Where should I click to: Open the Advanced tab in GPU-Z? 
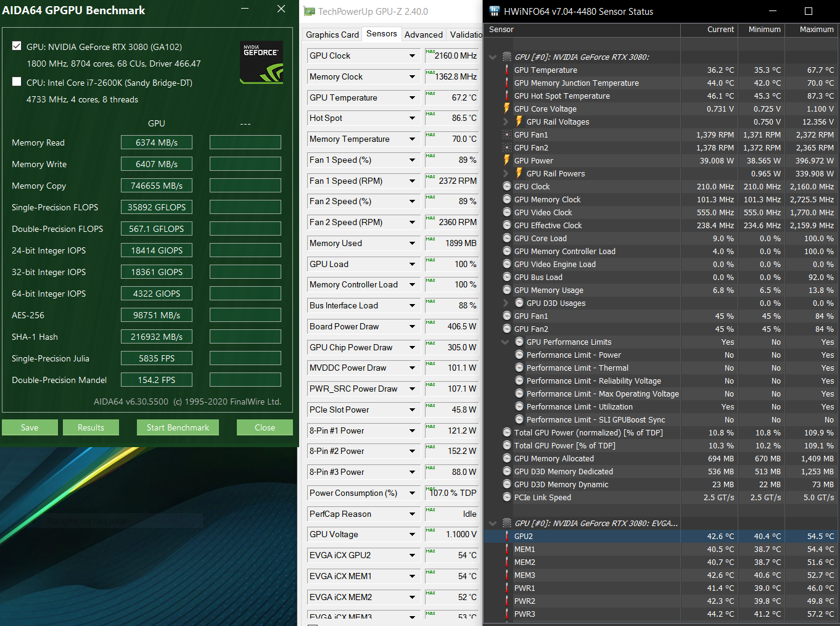coord(423,35)
